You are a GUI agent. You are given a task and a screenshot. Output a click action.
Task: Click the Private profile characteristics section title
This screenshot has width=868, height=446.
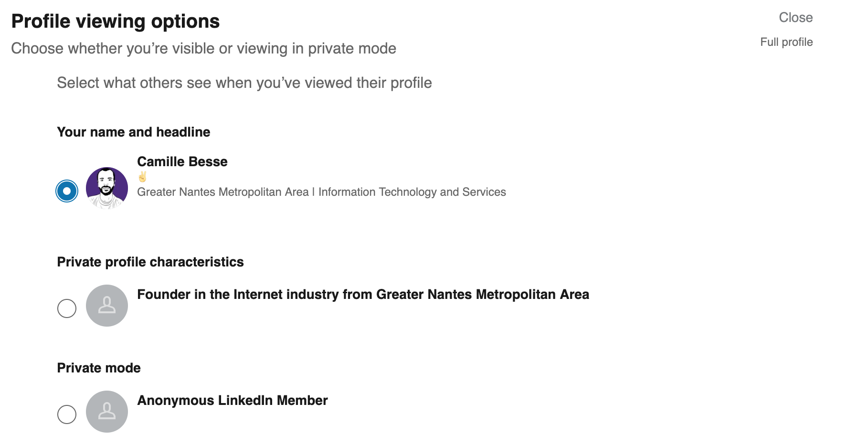click(x=150, y=262)
